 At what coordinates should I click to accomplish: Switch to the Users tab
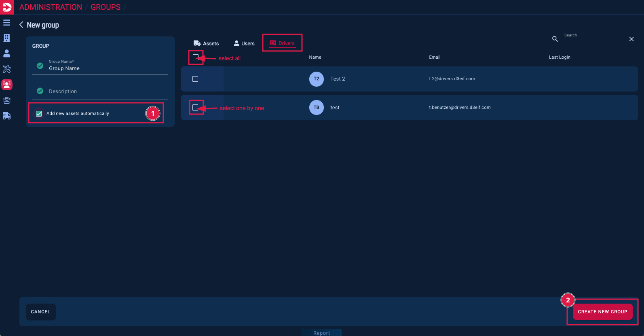coord(244,43)
